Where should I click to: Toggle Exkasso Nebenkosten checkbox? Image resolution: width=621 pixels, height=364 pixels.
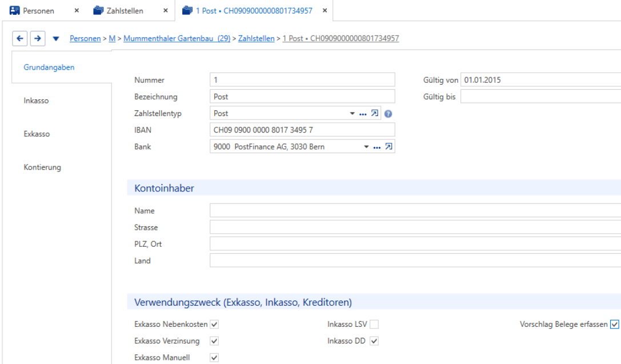pyautogui.click(x=214, y=325)
